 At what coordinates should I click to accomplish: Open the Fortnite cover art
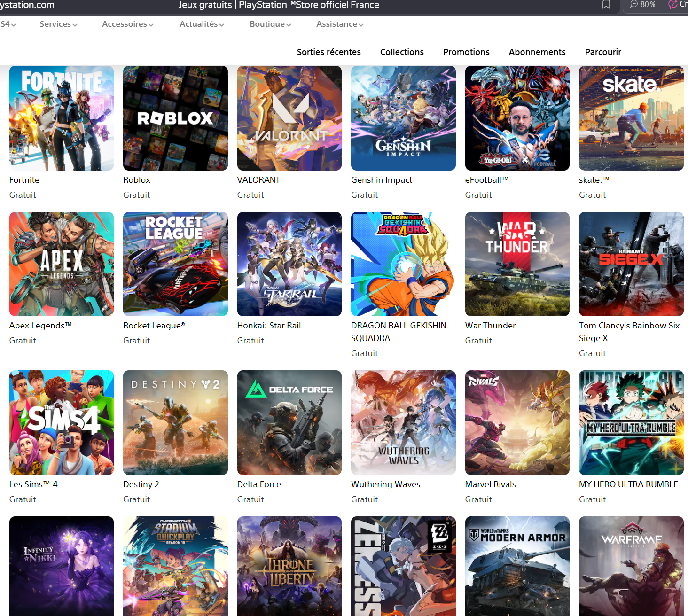pyautogui.click(x=62, y=118)
